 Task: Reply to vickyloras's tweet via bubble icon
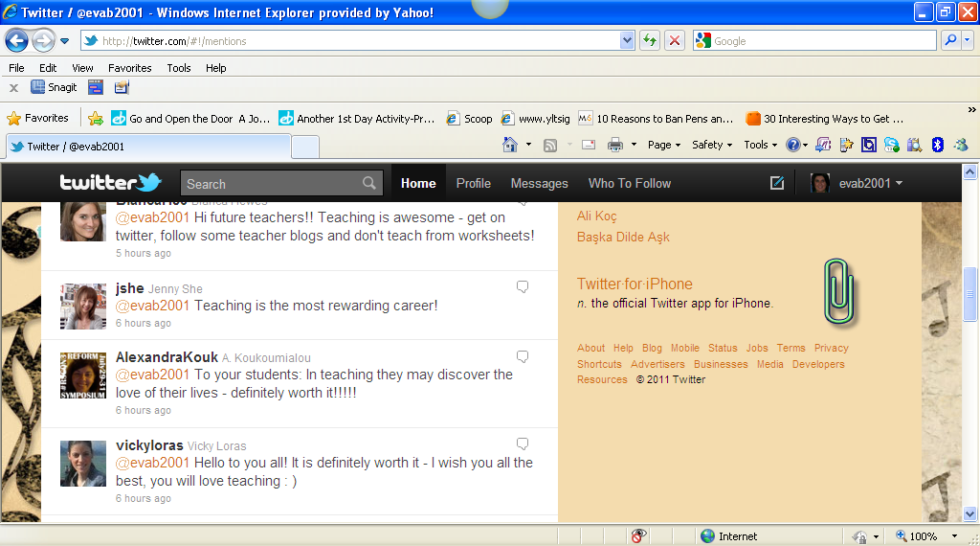pos(523,444)
